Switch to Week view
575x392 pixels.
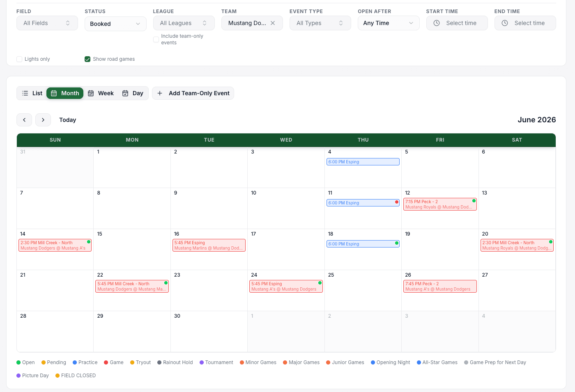(x=101, y=93)
